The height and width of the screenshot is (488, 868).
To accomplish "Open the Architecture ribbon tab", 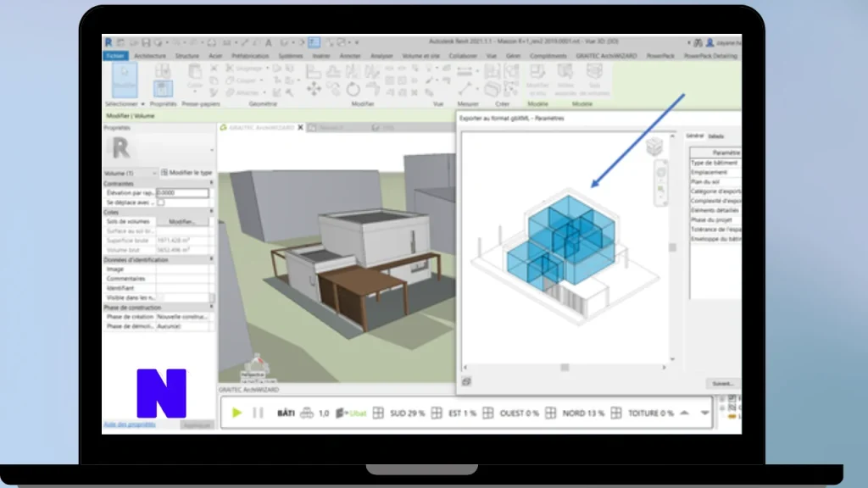I will click(150, 56).
